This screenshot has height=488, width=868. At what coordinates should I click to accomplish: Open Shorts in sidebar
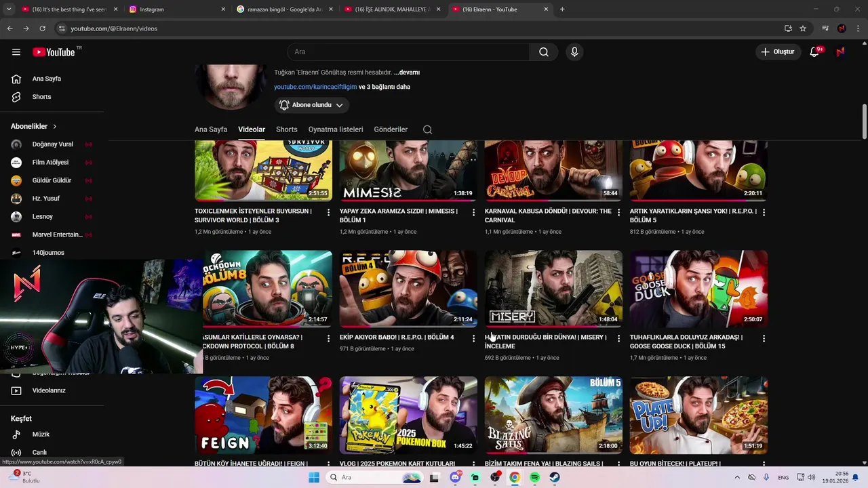(x=41, y=97)
